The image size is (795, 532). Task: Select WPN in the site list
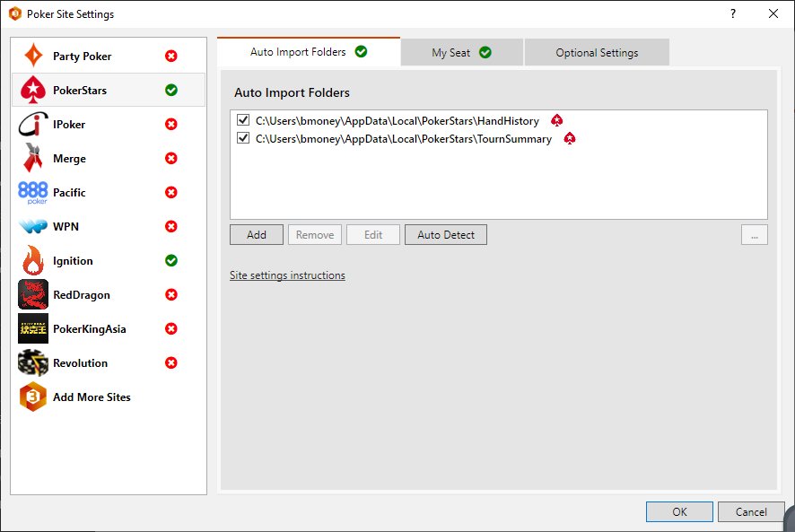(x=108, y=226)
